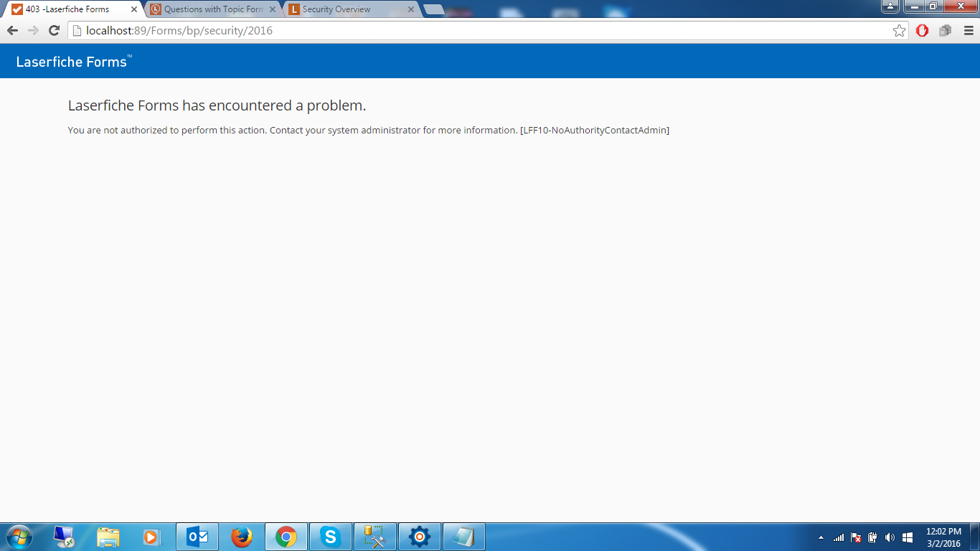Click the Show desktop strip
Image resolution: width=980 pixels, height=551 pixels.
(975, 537)
